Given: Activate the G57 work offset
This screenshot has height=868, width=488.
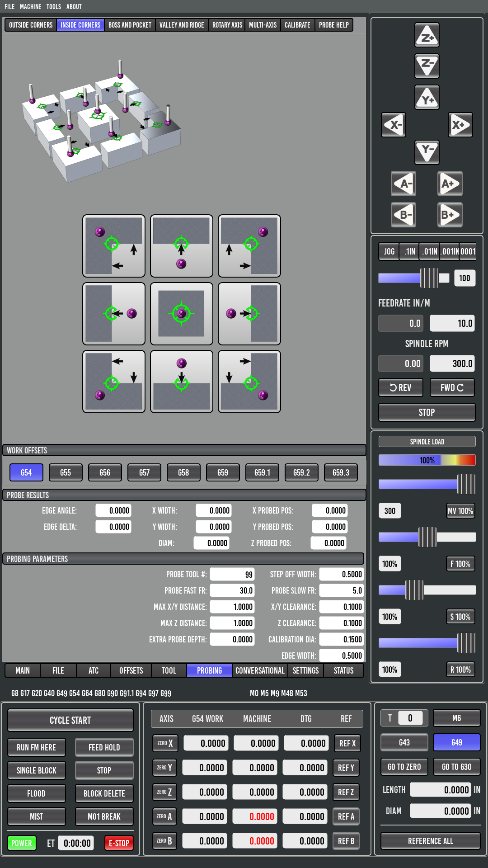Looking at the screenshot, I should tap(144, 472).
